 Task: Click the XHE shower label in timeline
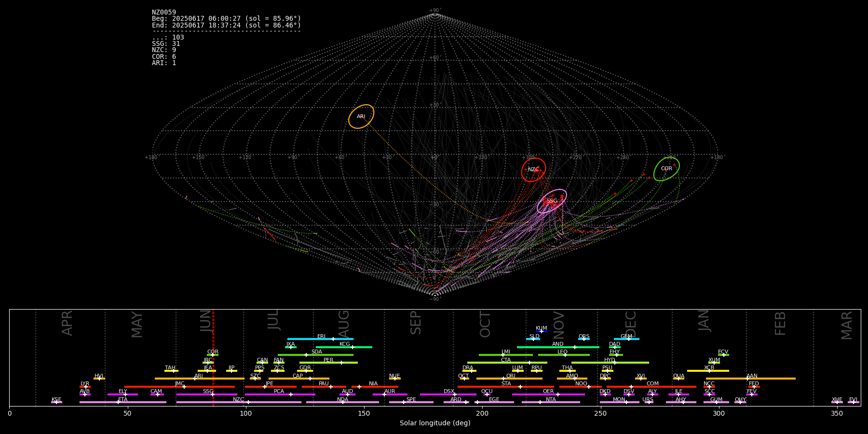[837, 400]
